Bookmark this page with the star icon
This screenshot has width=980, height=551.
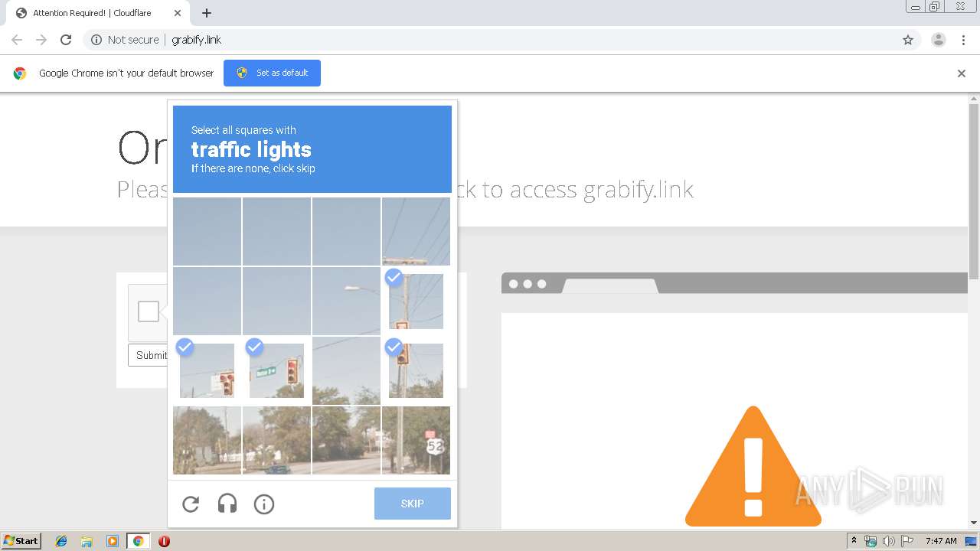(x=908, y=40)
